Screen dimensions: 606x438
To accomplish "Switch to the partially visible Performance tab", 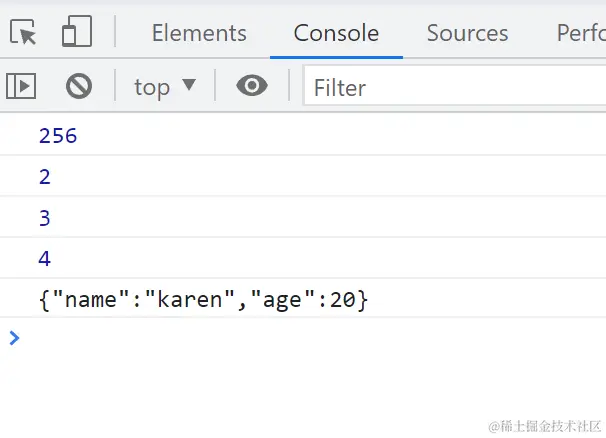I will [581, 33].
